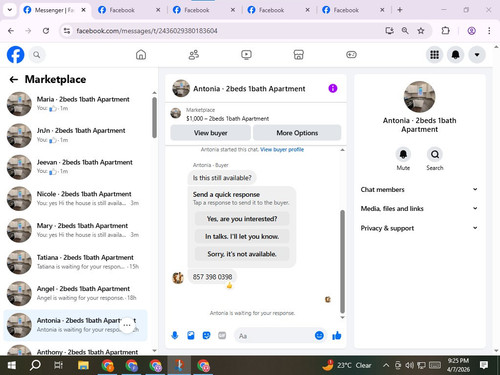Open the Facebook logo home link
Image resolution: width=500 pixels, height=375 pixels.
pos(15,55)
